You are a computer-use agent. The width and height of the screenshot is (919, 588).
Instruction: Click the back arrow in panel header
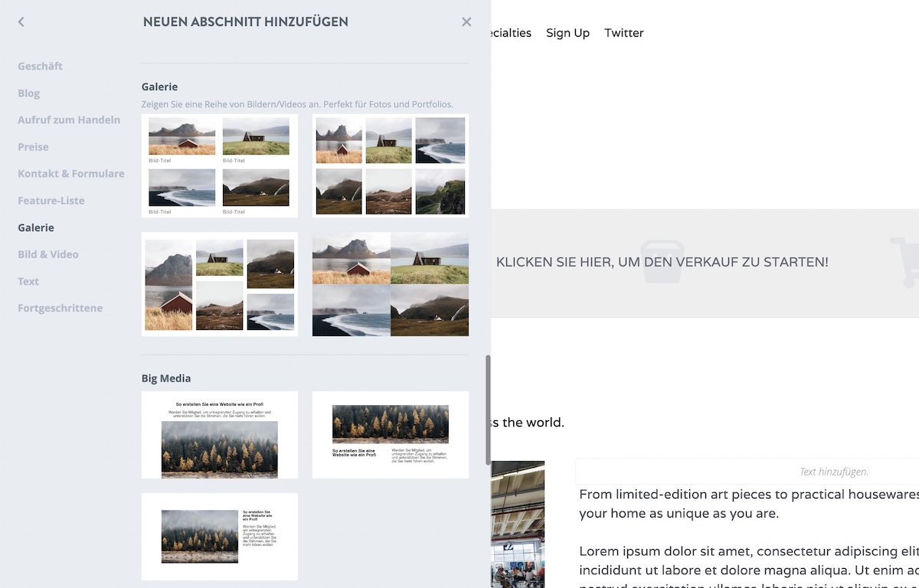click(x=21, y=22)
